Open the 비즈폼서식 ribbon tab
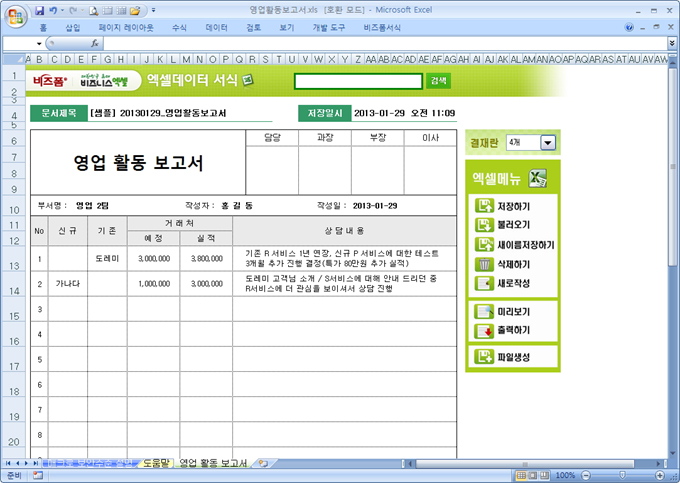Screen dimensions: 680x483 (382, 28)
